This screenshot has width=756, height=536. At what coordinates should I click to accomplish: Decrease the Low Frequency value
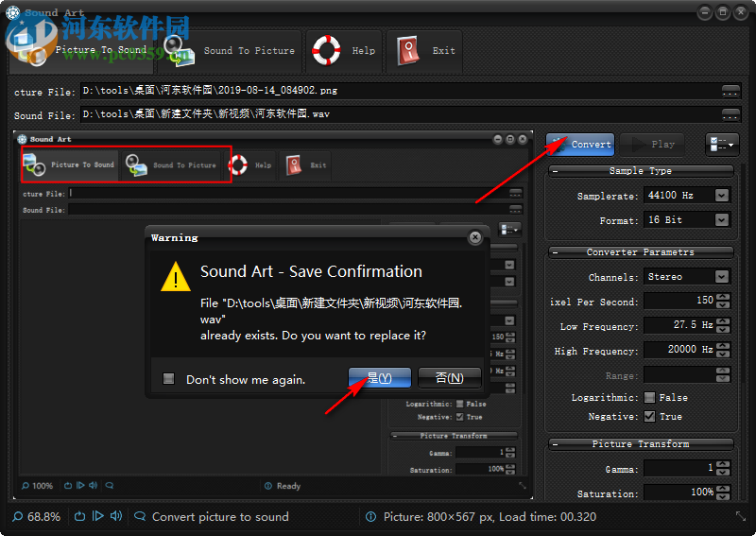pyautogui.click(x=723, y=329)
